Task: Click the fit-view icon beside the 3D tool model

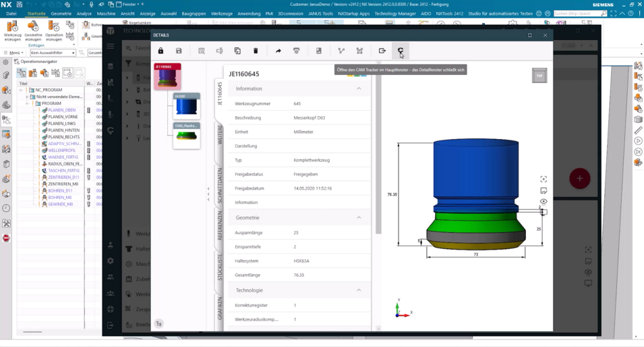Action: coord(544,179)
